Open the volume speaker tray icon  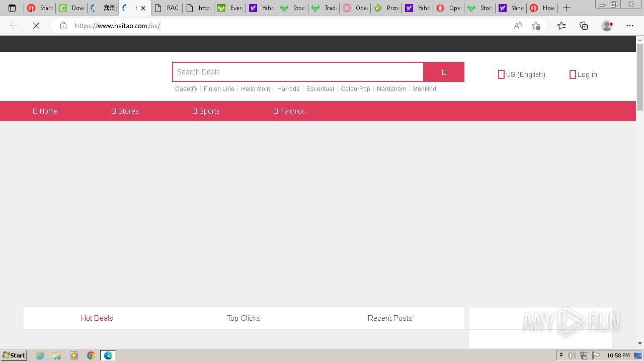click(572, 355)
